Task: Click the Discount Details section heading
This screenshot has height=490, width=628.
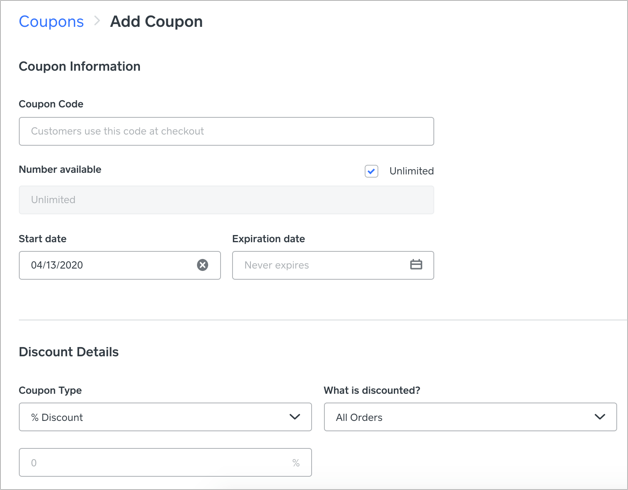Action: [x=69, y=352]
